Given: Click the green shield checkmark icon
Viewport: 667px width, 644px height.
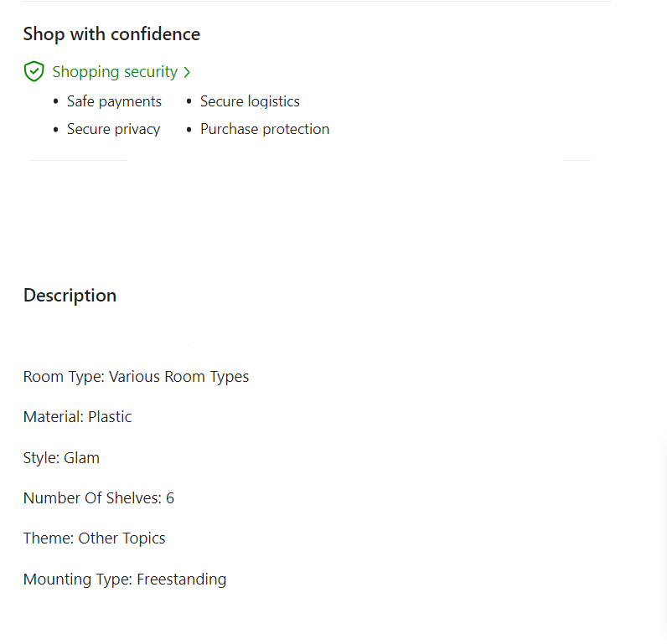Looking at the screenshot, I should (x=34, y=72).
